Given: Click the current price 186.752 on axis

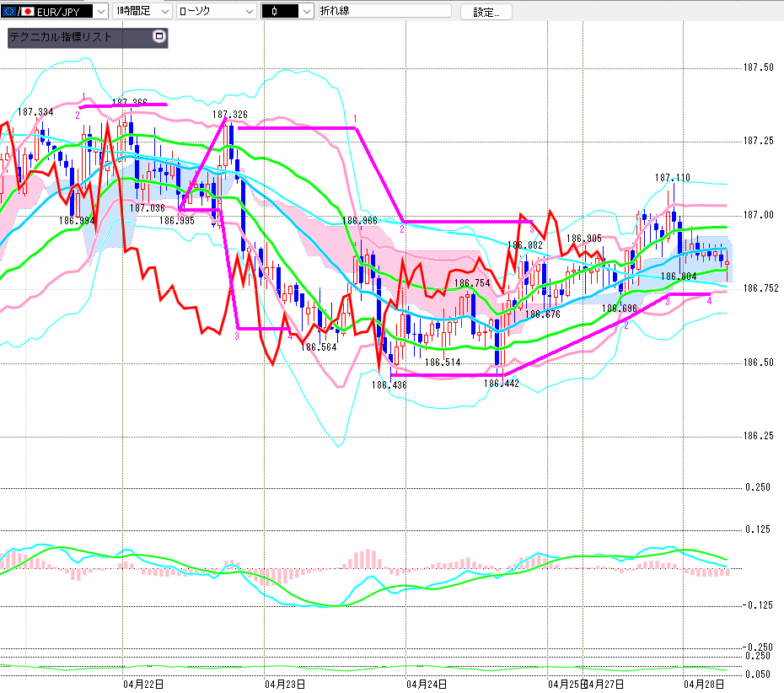Looking at the screenshot, I should click(x=760, y=288).
